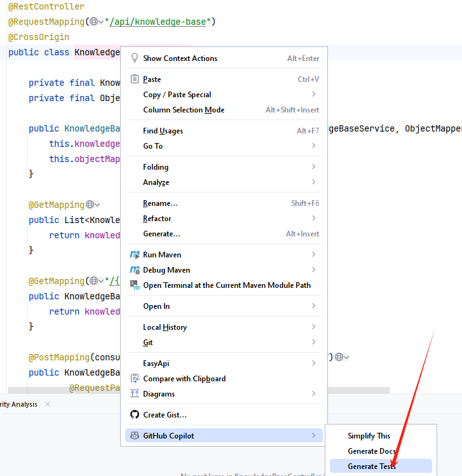
Task: Open the EasyApi submenu
Action: point(224,363)
